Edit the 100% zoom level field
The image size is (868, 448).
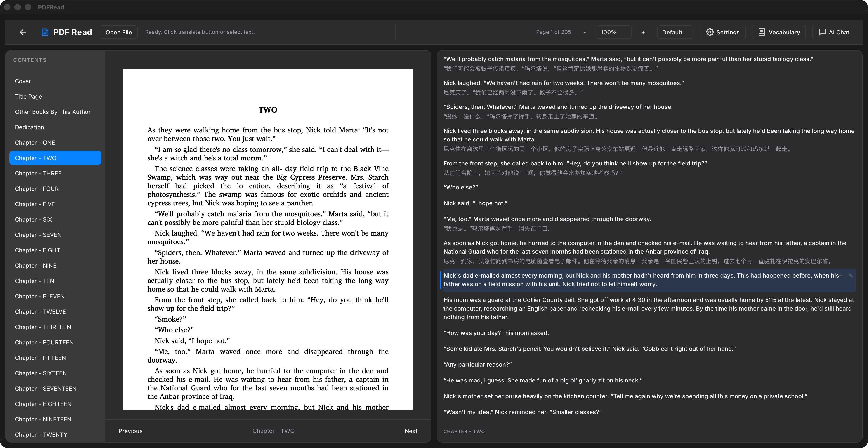point(613,32)
